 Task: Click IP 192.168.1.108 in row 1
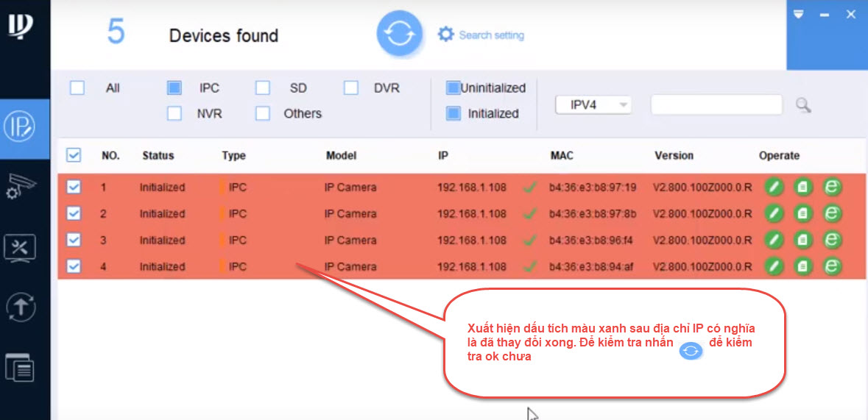point(472,188)
